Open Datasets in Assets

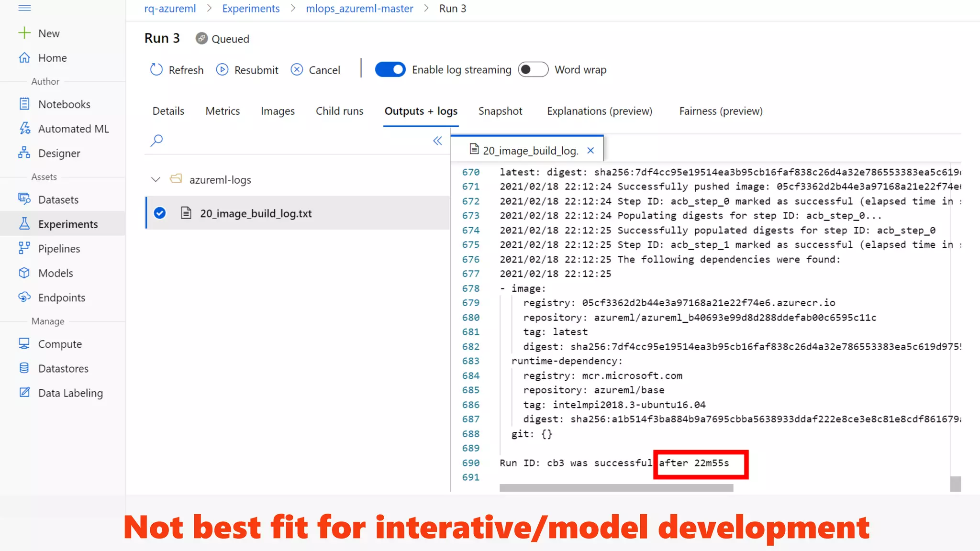click(x=58, y=199)
